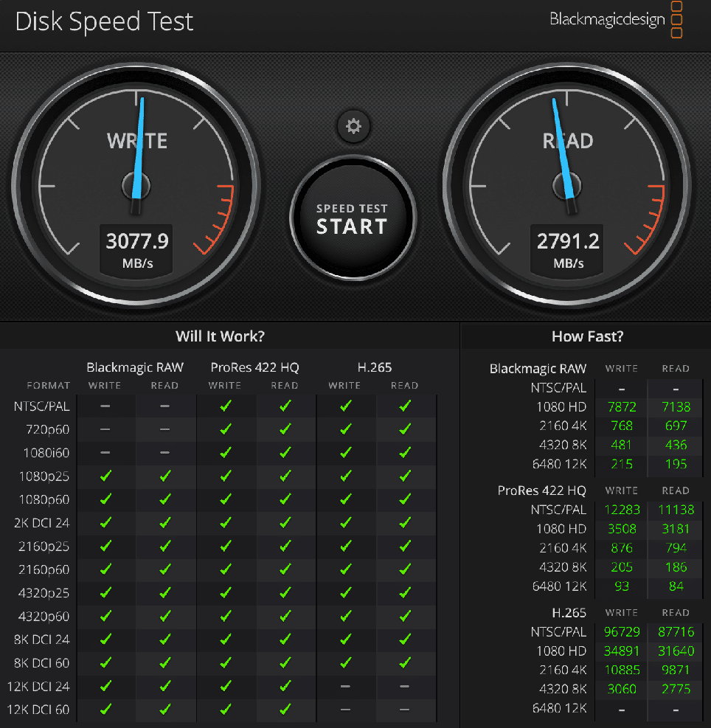Click H.265 NTSC/PAL write value 96729
Image resolution: width=711 pixels, height=728 pixels.
tap(622, 632)
